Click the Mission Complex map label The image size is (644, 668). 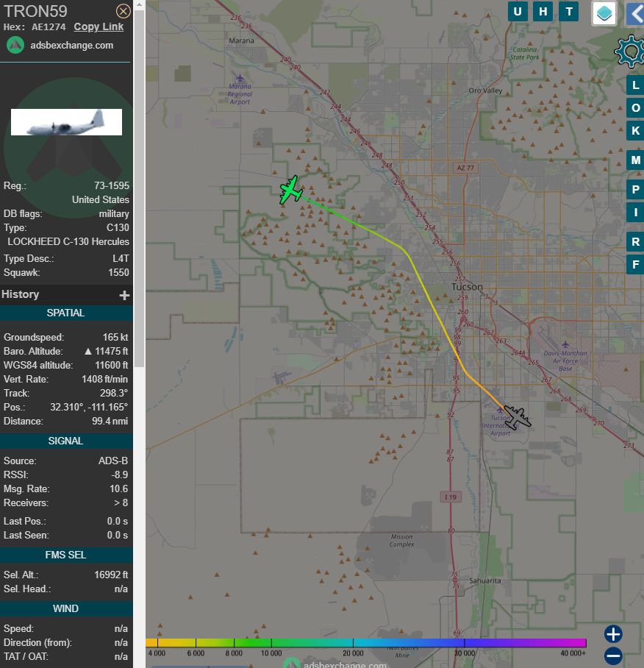401,541
